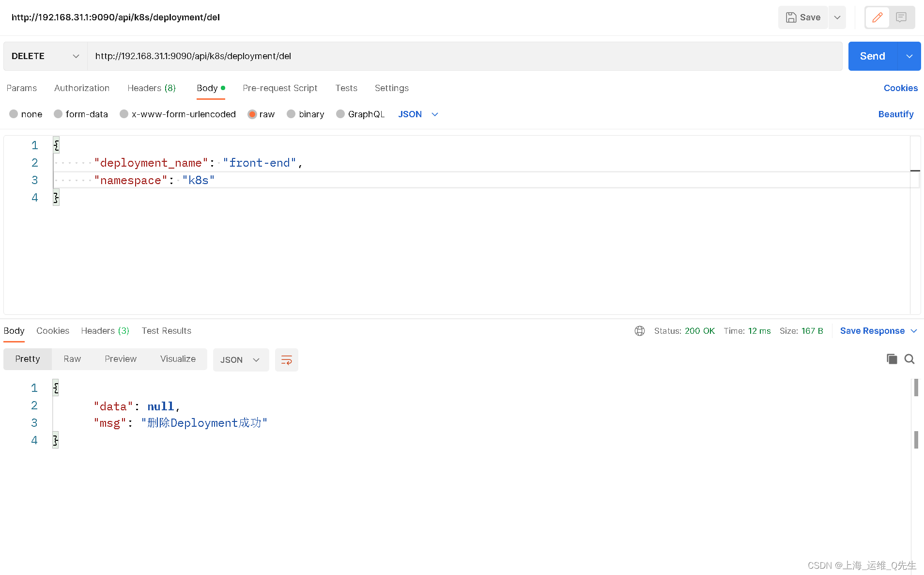Switch to edit mode with pencil icon
The image size is (924, 575).
[x=877, y=17]
